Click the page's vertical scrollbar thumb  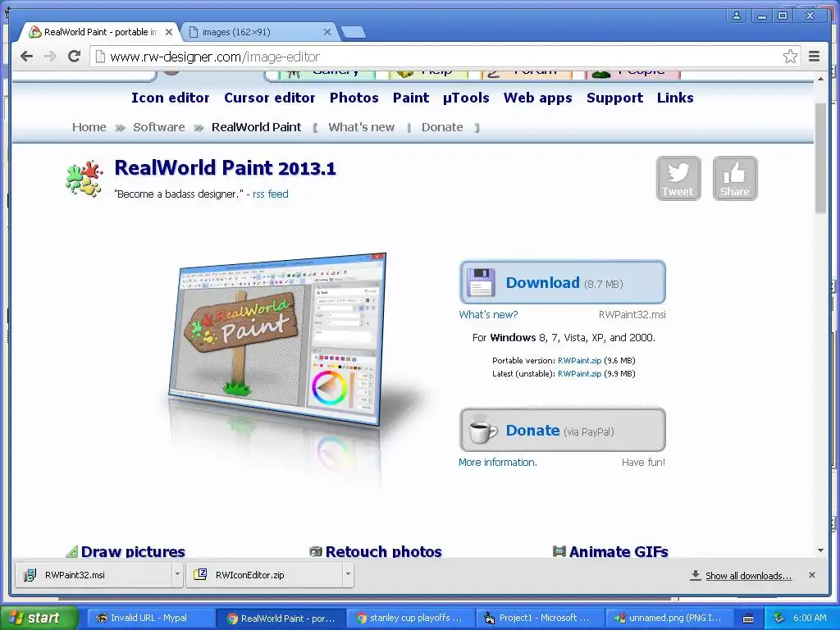820,158
